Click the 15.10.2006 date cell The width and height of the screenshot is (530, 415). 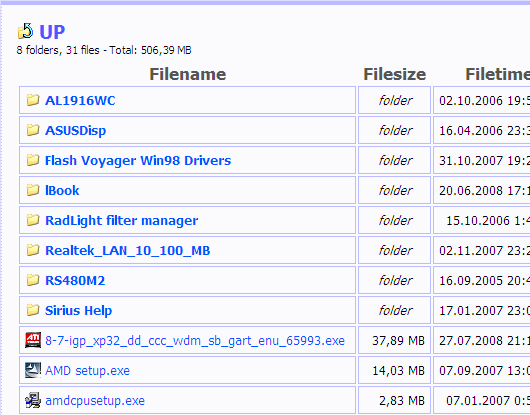tap(482, 220)
